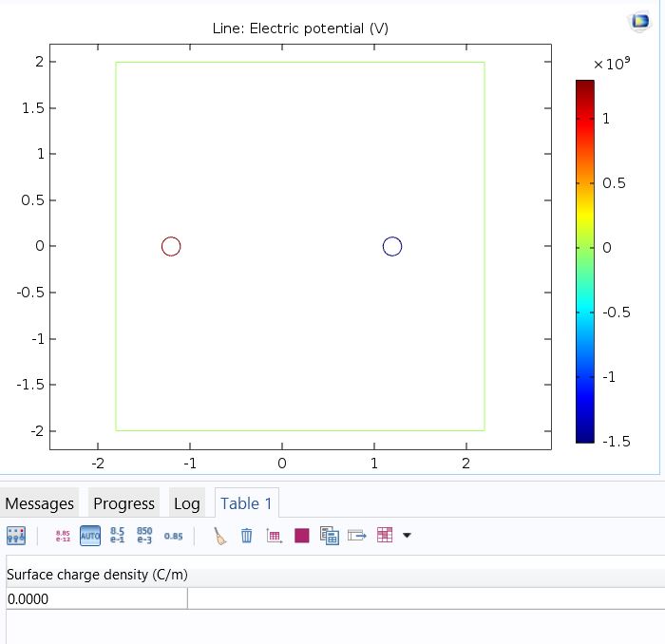Open the Progress tab
Screen dimensions: 665x644
pyautogui.click(x=123, y=503)
